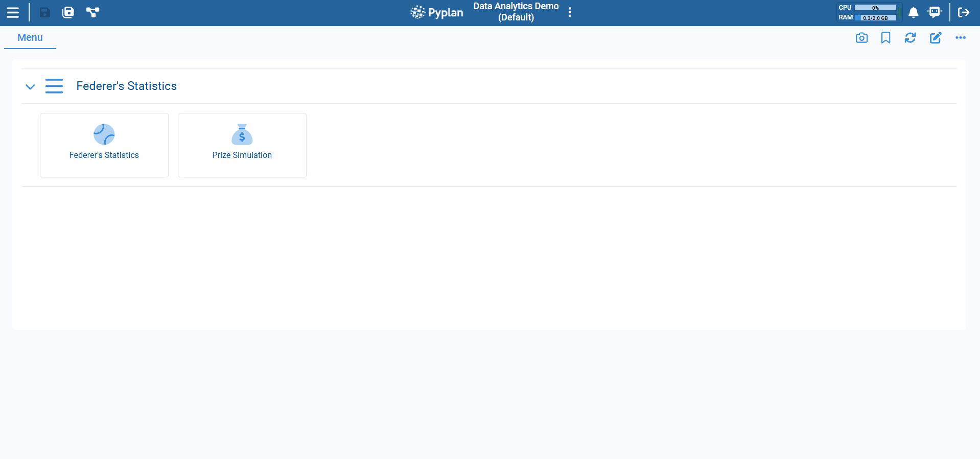
Task: Select the Menu tab
Action: [30, 38]
